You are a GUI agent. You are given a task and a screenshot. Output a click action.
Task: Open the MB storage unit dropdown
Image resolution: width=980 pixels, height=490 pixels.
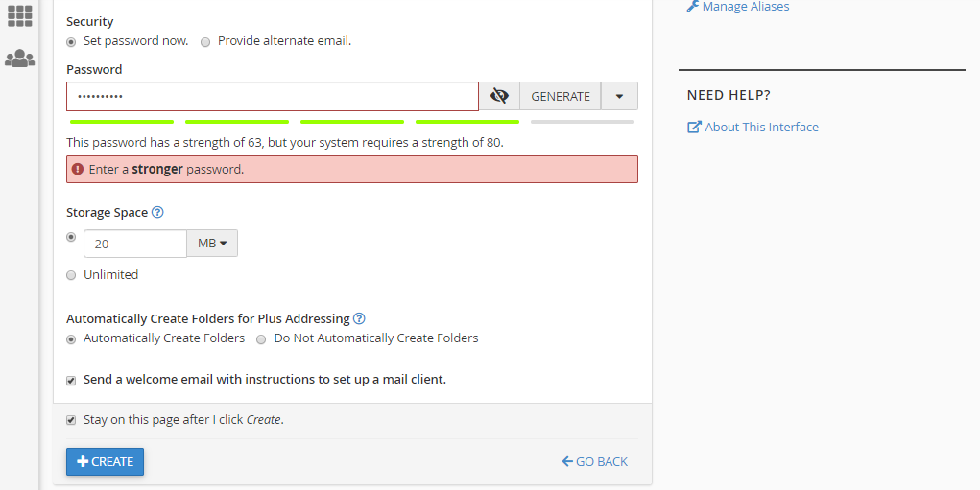pyautogui.click(x=212, y=244)
